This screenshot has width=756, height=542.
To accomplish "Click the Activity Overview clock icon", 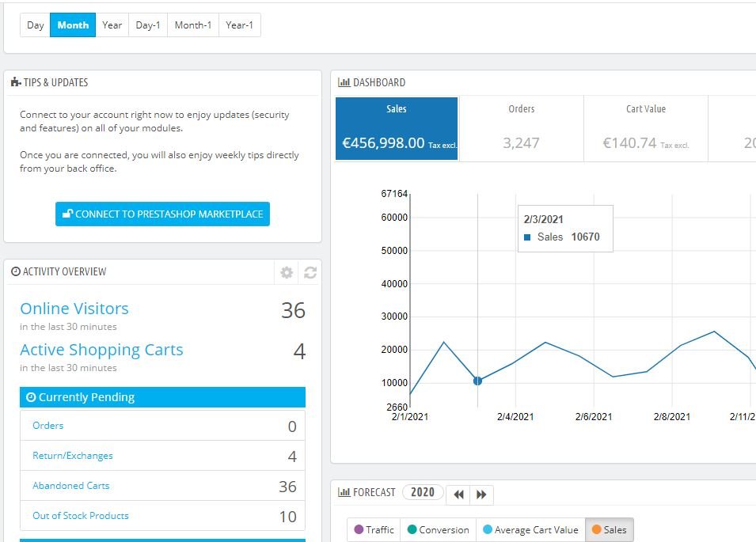I will click(15, 271).
